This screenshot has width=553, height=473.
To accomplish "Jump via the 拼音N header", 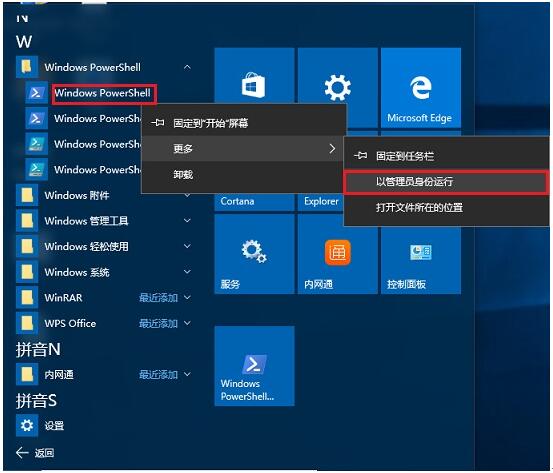I will tap(38, 350).
